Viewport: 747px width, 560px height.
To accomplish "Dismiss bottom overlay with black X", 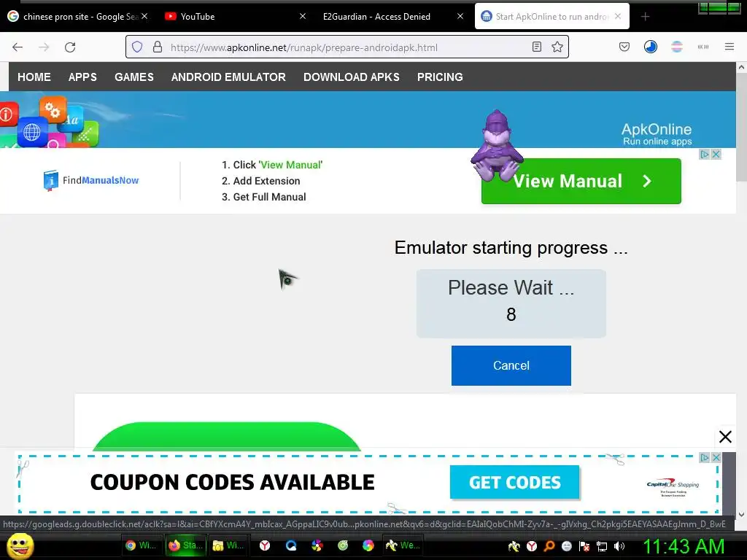I will coord(725,437).
